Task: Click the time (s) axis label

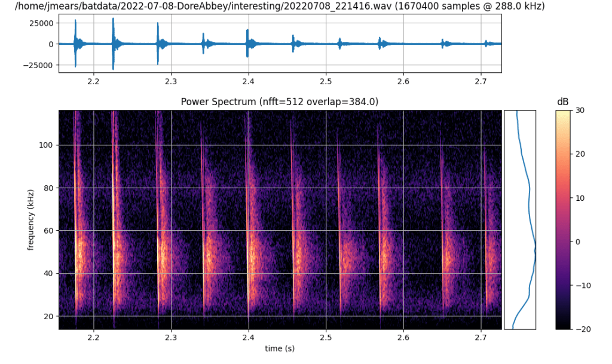Action: coord(280,348)
